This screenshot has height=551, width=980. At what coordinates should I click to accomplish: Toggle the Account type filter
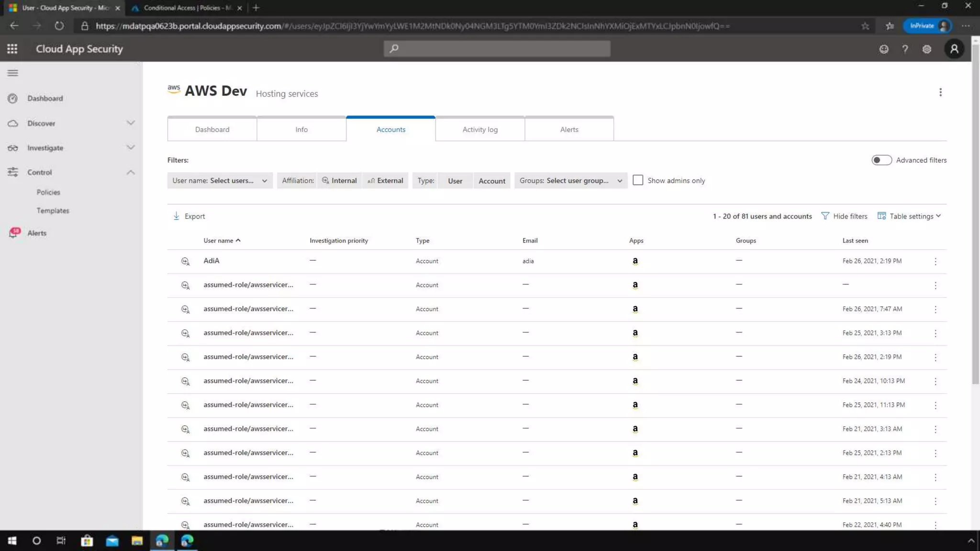click(492, 181)
